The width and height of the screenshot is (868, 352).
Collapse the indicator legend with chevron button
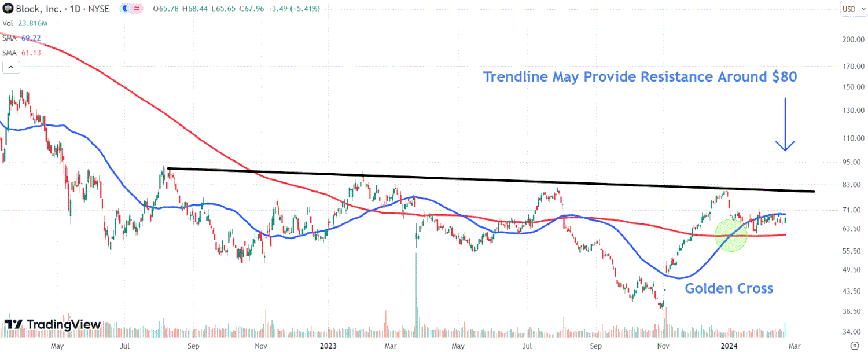[x=12, y=67]
